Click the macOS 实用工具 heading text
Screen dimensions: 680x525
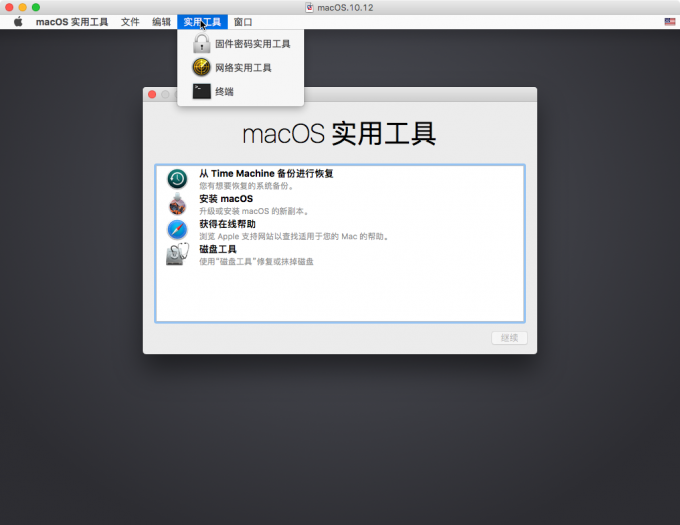click(x=339, y=134)
